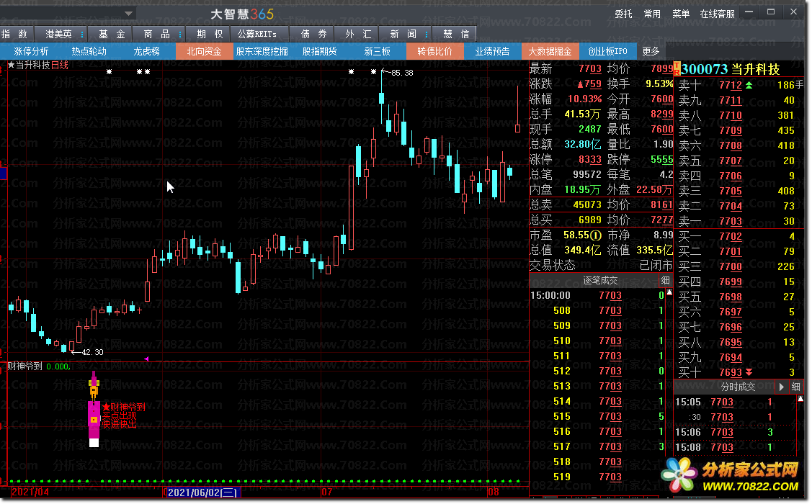The image size is (812, 504).
Task: Open 热点轮动 in the blue toolbar
Action: 89,51
